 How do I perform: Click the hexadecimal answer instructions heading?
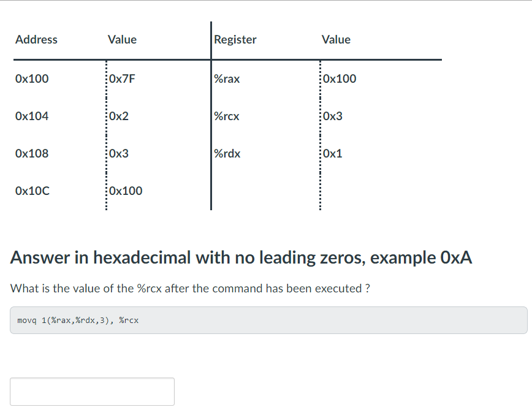click(241, 257)
